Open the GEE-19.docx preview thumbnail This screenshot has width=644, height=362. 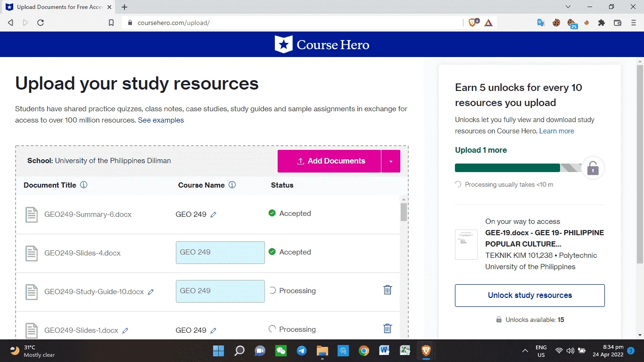click(x=466, y=245)
